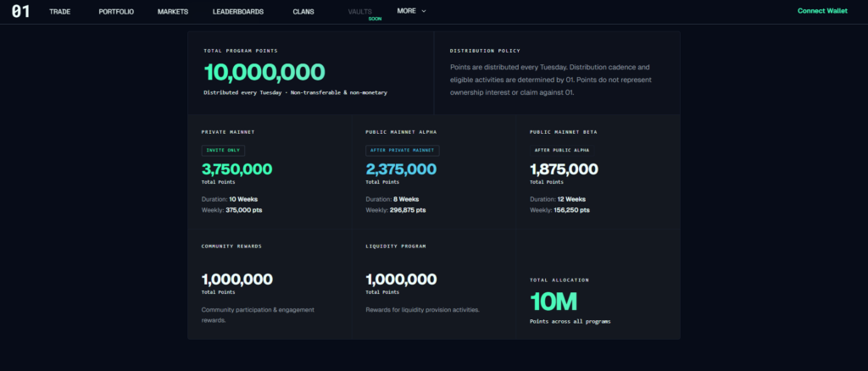Click 1,000,000 under Community Rewards
868x371 pixels.
pyautogui.click(x=237, y=280)
